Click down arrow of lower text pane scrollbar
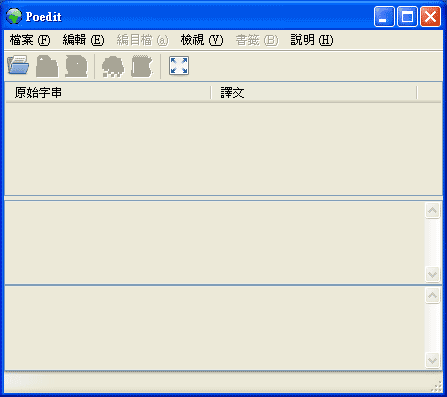The image size is (447, 397). coord(432,360)
